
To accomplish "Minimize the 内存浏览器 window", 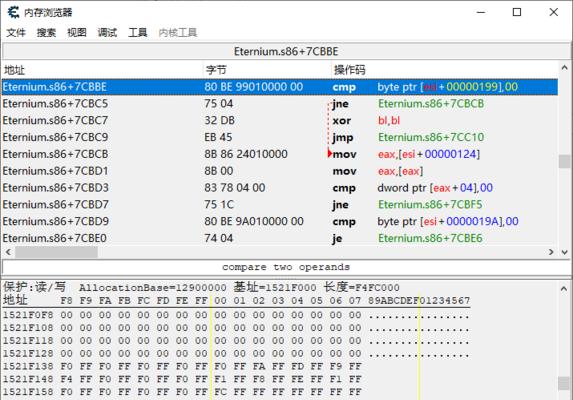I will click(x=481, y=12).
